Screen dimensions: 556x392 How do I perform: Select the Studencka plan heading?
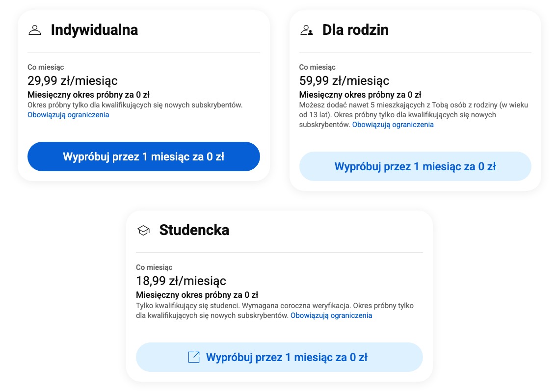[x=194, y=230]
